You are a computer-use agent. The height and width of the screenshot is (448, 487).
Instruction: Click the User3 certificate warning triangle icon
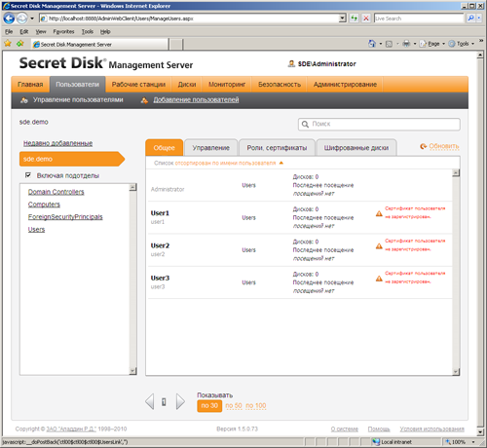point(379,279)
